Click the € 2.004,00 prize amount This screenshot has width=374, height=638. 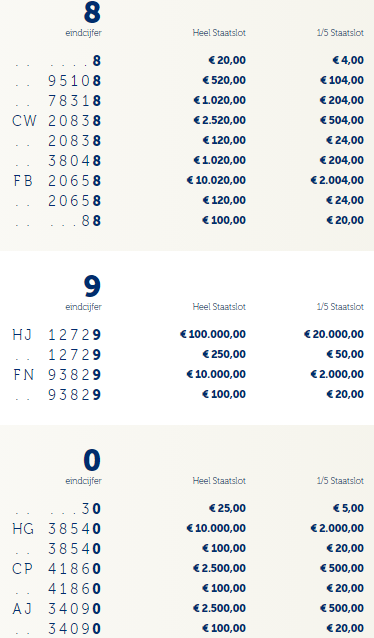pos(337,180)
